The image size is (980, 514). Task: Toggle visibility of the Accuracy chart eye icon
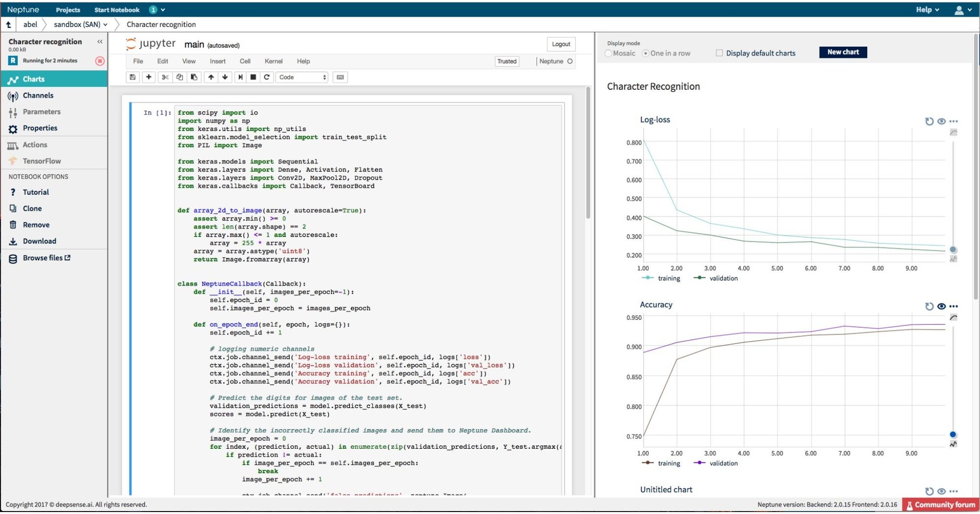(941, 306)
